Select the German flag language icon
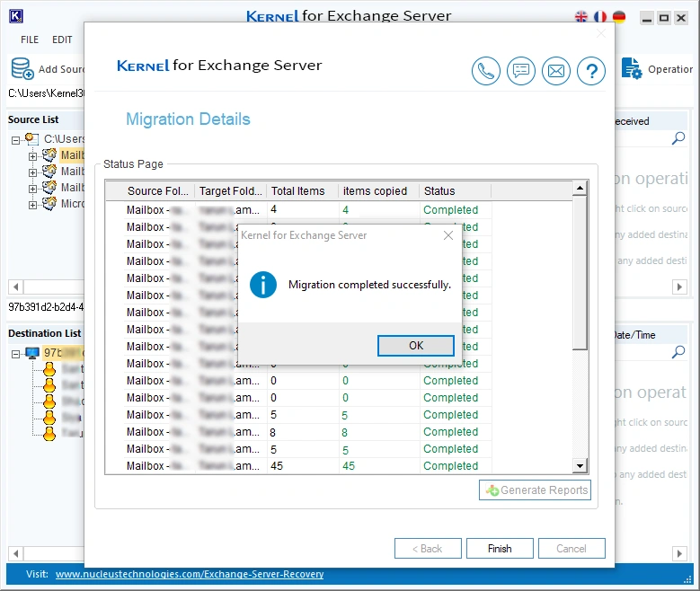The height and width of the screenshot is (591, 700). coord(619,17)
